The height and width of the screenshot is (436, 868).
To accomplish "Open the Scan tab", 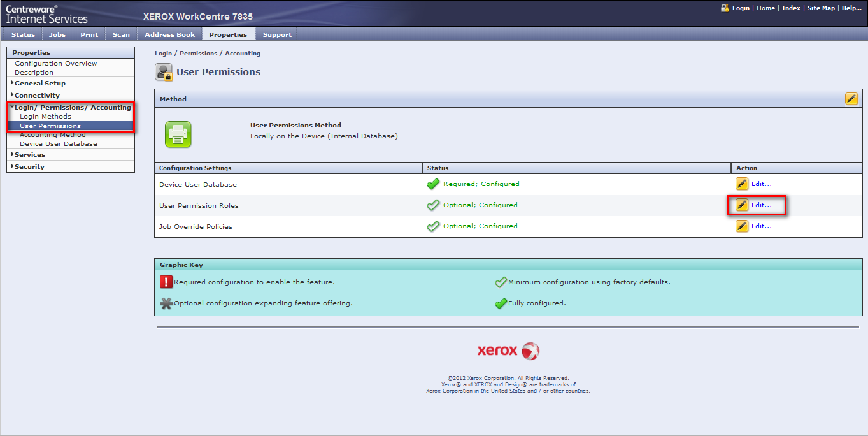I will coord(121,35).
